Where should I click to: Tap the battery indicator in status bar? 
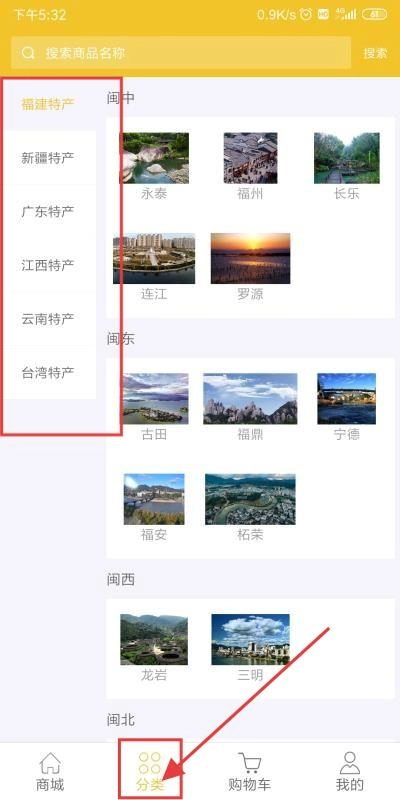(x=374, y=15)
